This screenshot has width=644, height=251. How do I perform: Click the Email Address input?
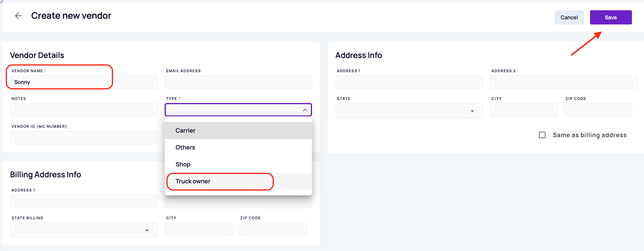[x=238, y=82]
